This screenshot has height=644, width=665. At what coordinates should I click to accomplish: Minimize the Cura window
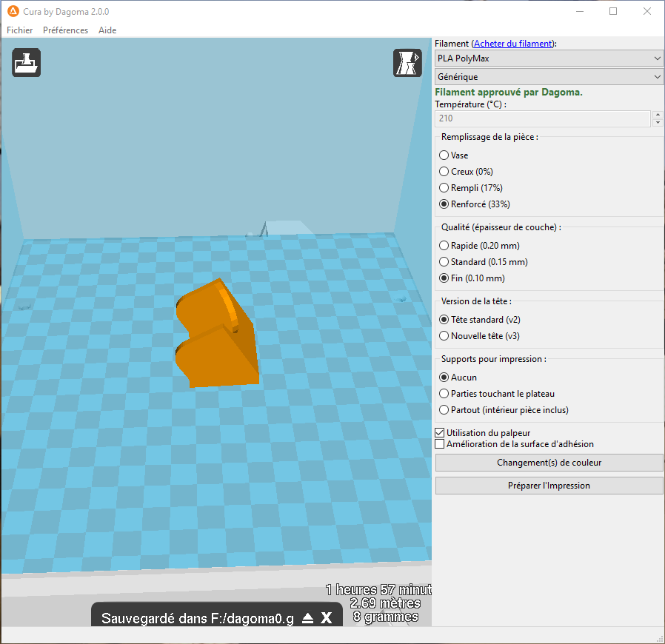pos(580,11)
